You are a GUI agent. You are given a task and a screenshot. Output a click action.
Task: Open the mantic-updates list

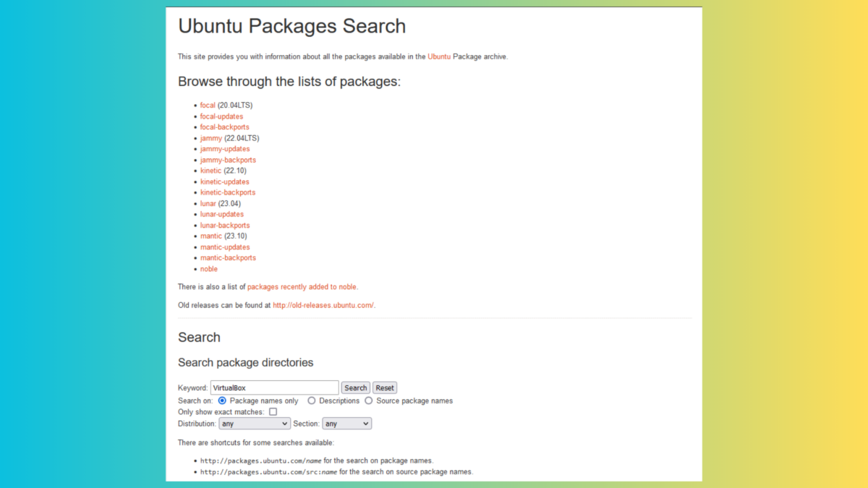click(x=225, y=247)
